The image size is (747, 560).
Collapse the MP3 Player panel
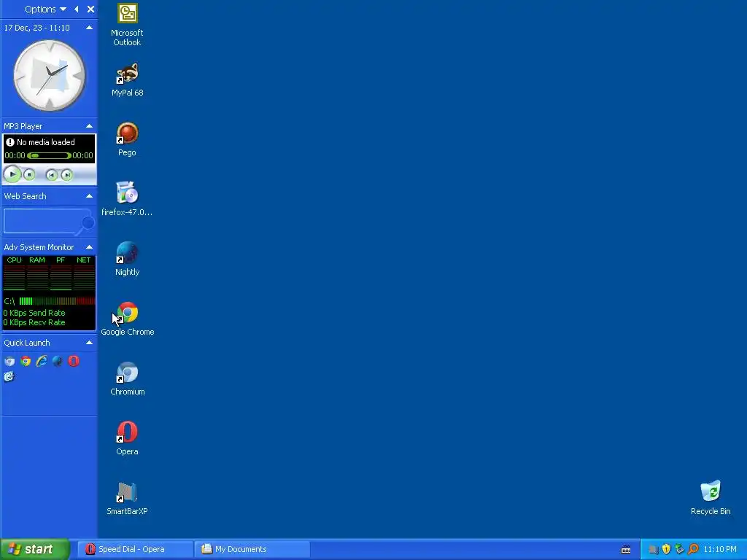(89, 126)
